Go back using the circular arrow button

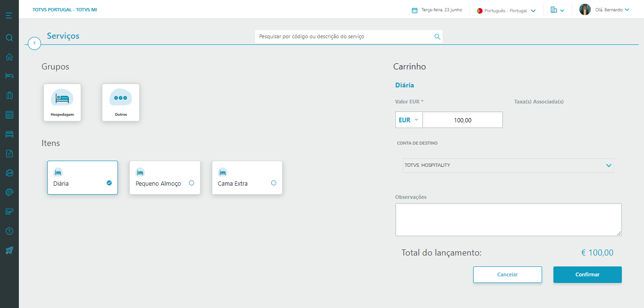coord(34,43)
